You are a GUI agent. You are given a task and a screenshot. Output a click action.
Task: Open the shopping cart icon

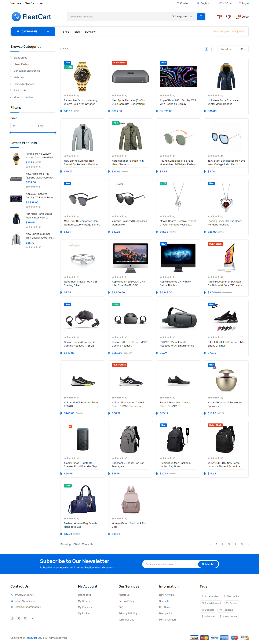238,17
